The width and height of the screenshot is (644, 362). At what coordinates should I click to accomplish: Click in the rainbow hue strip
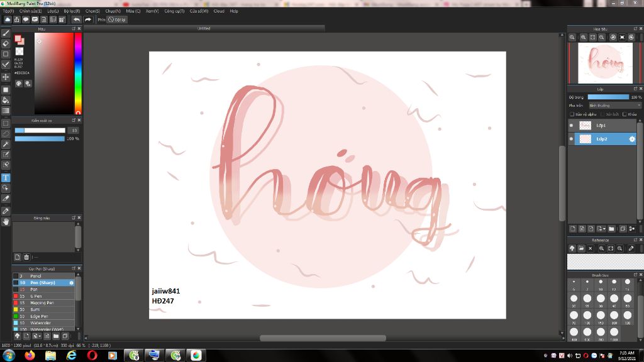pyautogui.click(x=78, y=74)
